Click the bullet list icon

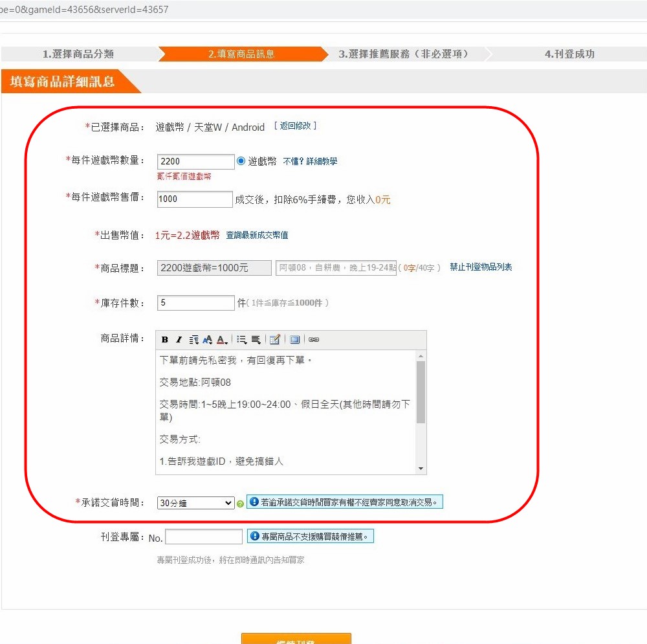pos(242,340)
